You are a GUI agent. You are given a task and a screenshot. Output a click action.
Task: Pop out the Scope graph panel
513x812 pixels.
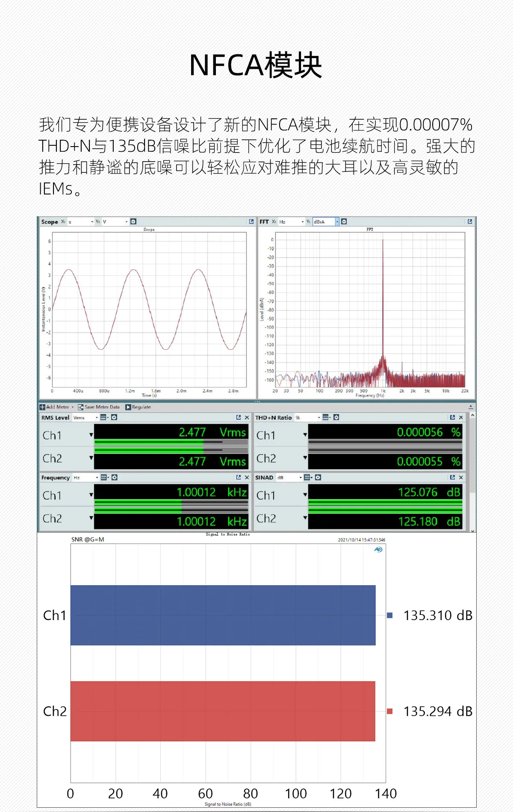(251, 221)
